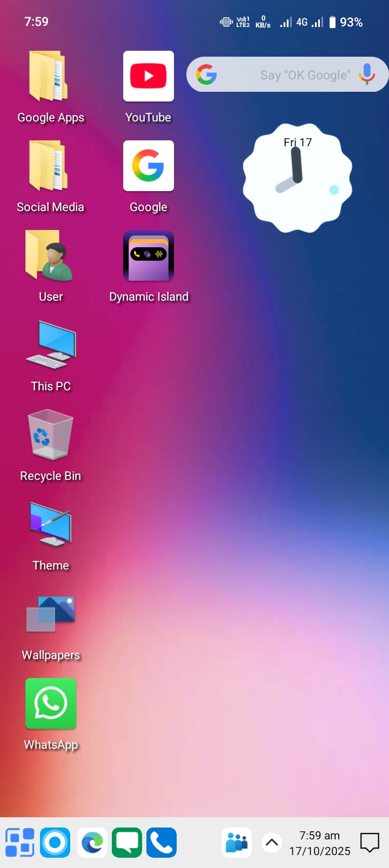Open WhatsApp from the home screen
389x868 pixels.
[x=51, y=704]
